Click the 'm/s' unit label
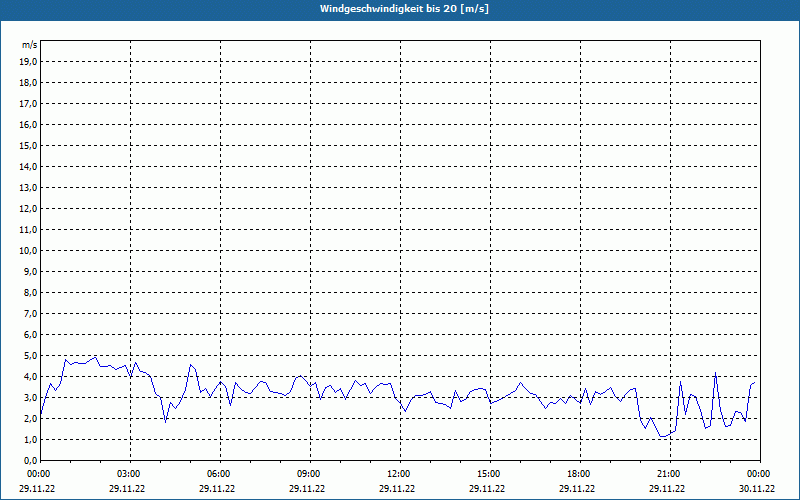This screenshot has height=500, width=800. tap(30, 45)
